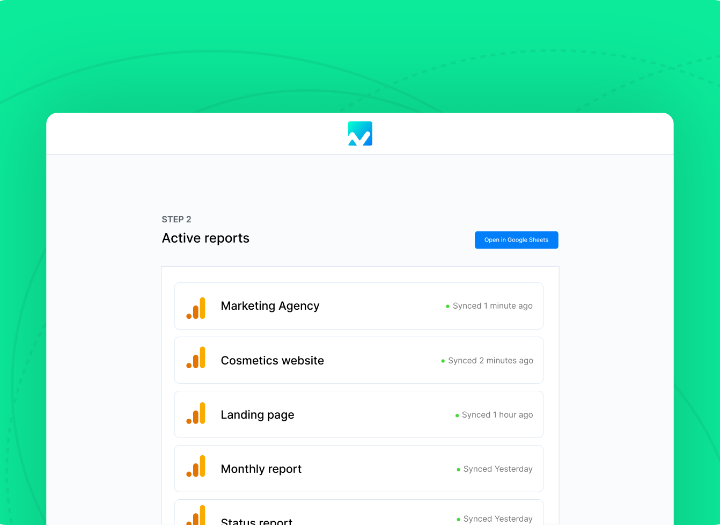The height and width of the screenshot is (525, 720).
Task: Open the Marketing Agency report
Action: [359, 306]
